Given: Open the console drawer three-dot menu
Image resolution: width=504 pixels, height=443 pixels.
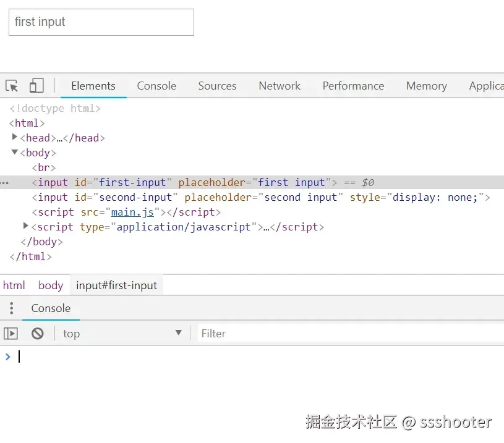Looking at the screenshot, I should [x=11, y=308].
